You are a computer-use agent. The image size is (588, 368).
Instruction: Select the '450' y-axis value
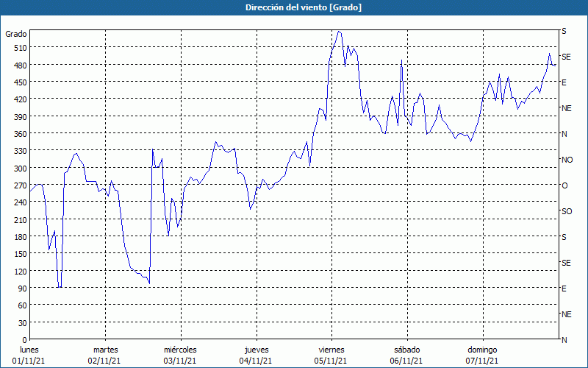coord(21,82)
